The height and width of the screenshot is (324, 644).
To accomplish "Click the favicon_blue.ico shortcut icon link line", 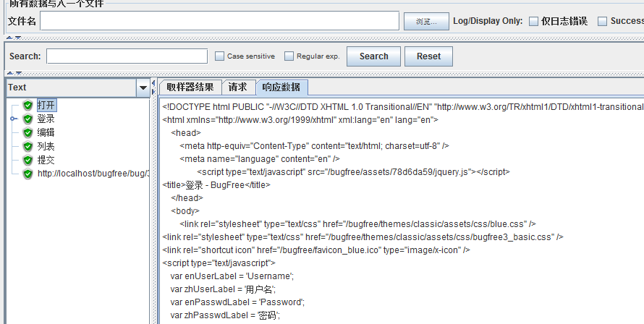I will tap(316, 250).
